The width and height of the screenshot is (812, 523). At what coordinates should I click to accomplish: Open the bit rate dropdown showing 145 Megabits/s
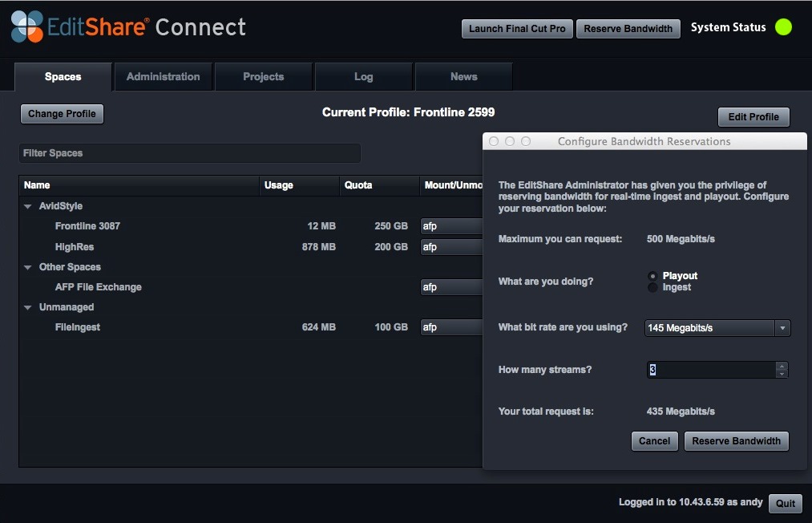click(717, 327)
